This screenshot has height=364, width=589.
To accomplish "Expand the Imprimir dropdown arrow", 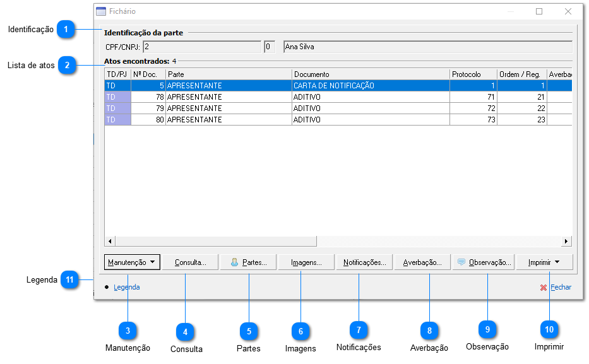I will click(557, 262).
